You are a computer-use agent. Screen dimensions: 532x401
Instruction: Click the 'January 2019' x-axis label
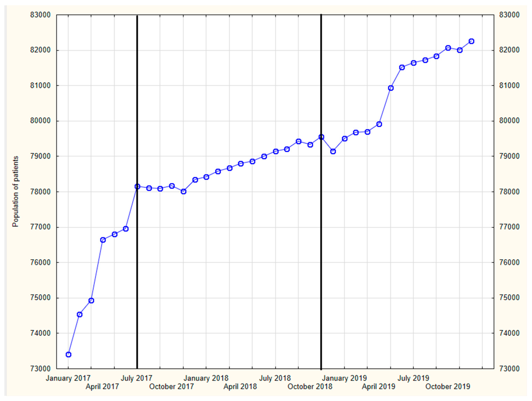344,378
